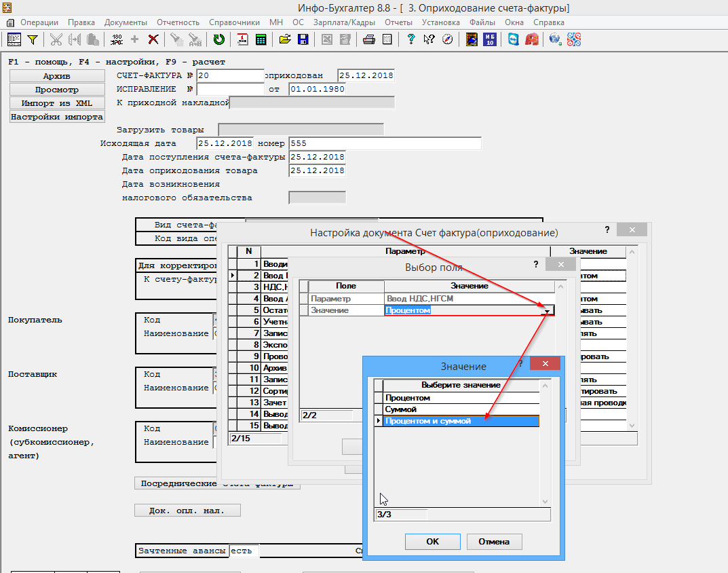
Task: Click the Док. опл. нал. button
Action: [x=187, y=511]
